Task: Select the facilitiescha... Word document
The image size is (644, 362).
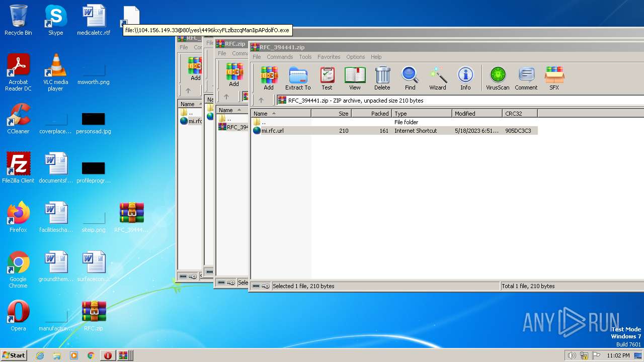Action: (55, 218)
